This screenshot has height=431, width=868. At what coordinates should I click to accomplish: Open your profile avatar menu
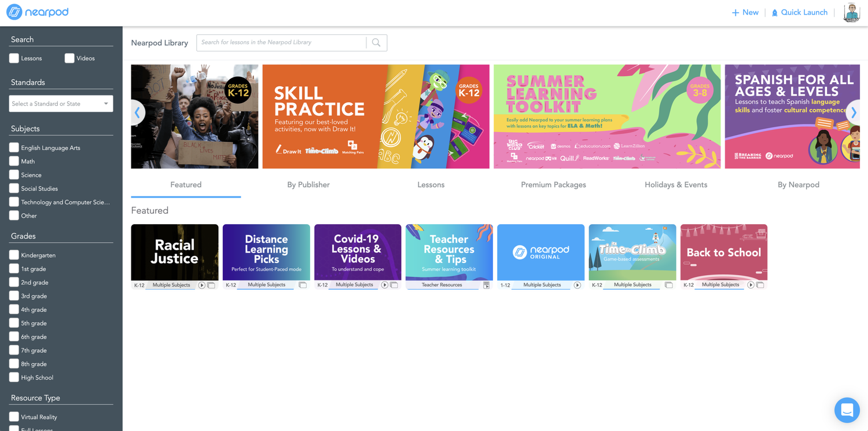coord(851,12)
